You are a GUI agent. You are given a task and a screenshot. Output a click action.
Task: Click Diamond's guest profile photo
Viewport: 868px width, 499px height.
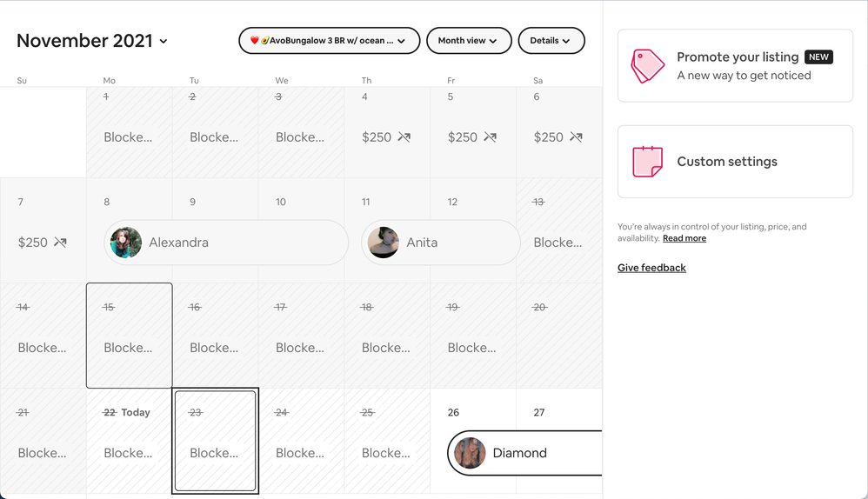[470, 453]
